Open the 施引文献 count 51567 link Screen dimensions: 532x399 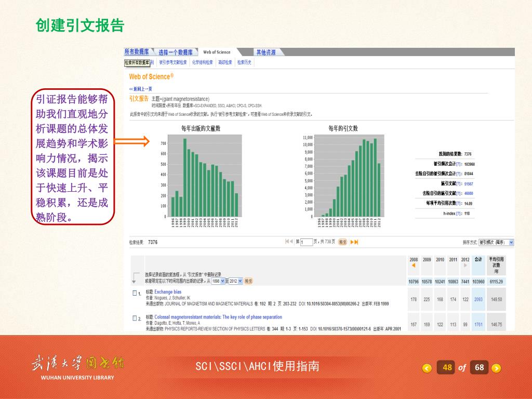point(469,184)
